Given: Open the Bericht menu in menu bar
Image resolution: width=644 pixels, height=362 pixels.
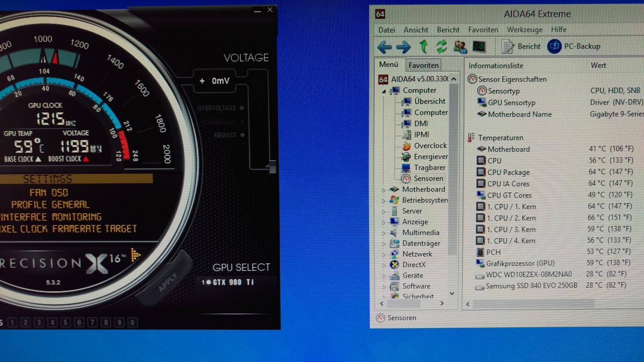Looking at the screenshot, I should 448,30.
